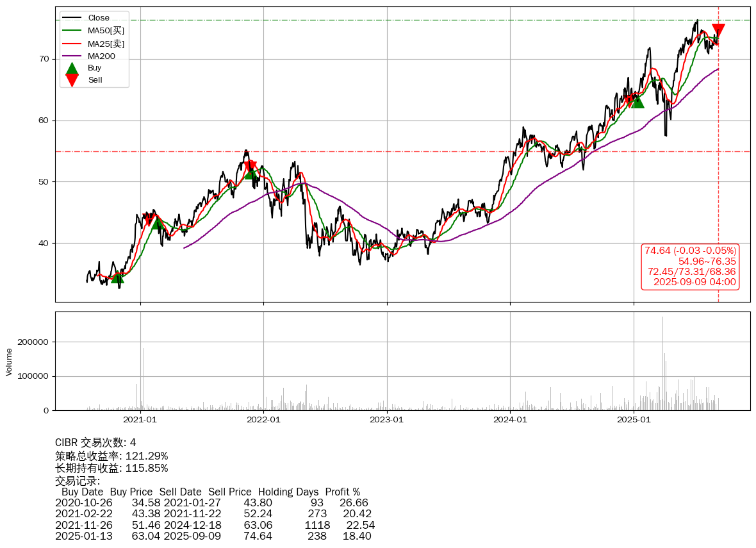756x548 pixels.
Task: Click the green Buy triangle in legend
Action: point(72,68)
